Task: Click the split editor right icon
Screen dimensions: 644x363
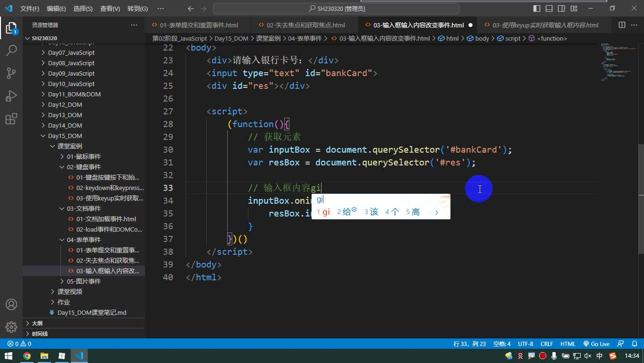Action: [x=622, y=25]
